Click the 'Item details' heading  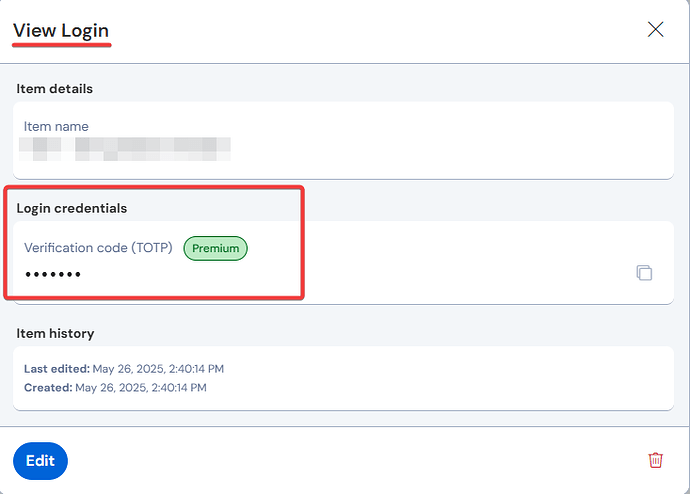click(x=55, y=89)
